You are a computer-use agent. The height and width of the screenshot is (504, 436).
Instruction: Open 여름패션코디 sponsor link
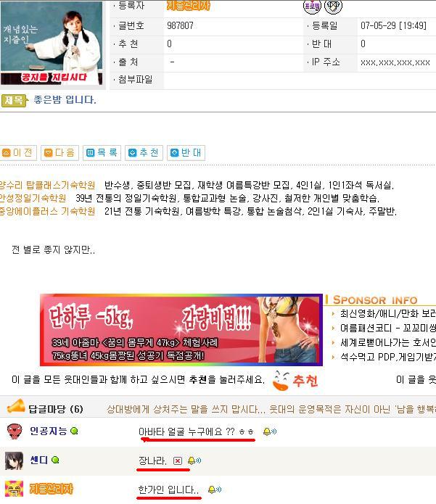(x=388, y=329)
